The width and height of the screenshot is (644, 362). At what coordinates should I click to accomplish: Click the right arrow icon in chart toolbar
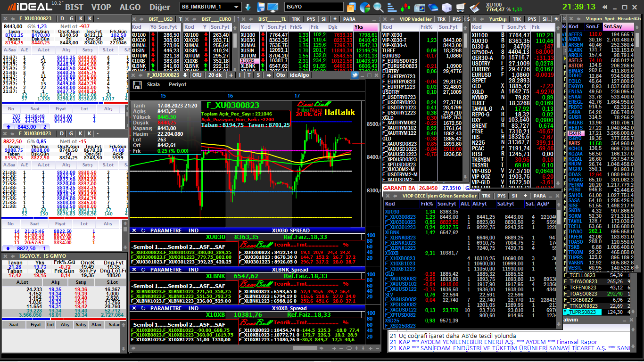point(268,75)
